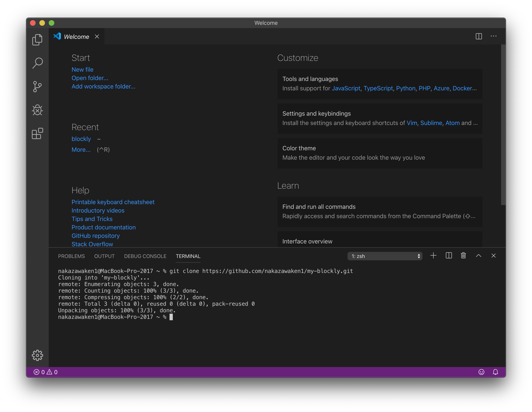Toggle the split editor layout
Viewport: 532px width, 412px height.
coord(478,36)
